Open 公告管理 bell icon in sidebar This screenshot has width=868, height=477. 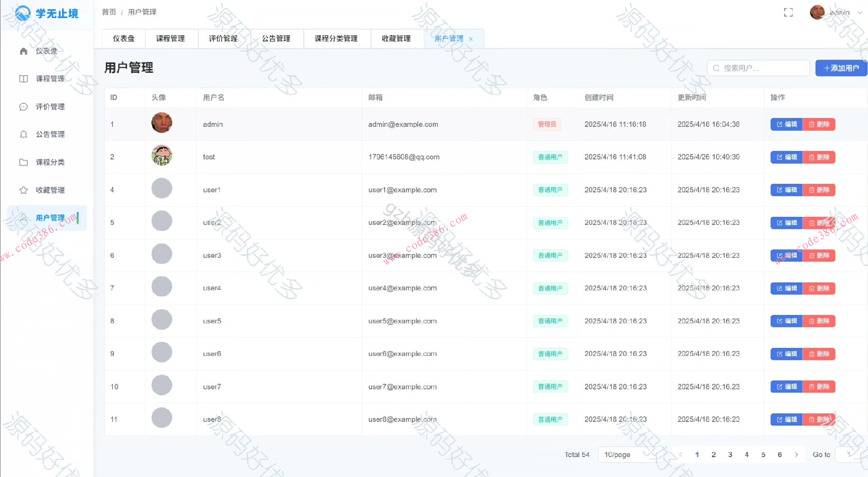tap(24, 134)
